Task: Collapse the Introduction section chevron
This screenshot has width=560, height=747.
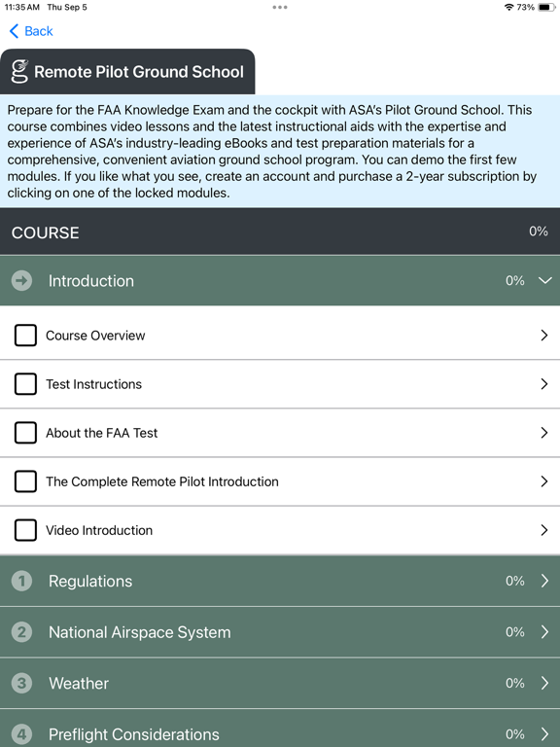Action: [x=544, y=280]
